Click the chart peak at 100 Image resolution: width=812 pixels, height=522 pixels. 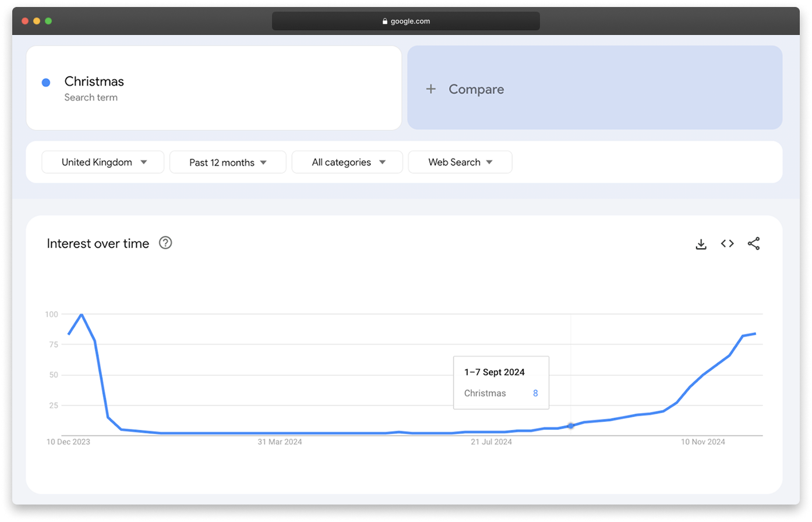(x=81, y=315)
